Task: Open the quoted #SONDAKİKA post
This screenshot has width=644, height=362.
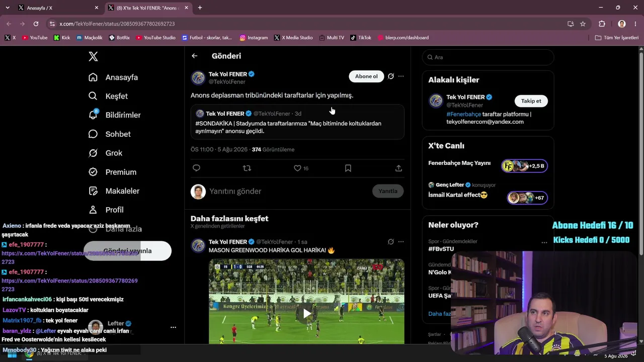Action: 297,122
